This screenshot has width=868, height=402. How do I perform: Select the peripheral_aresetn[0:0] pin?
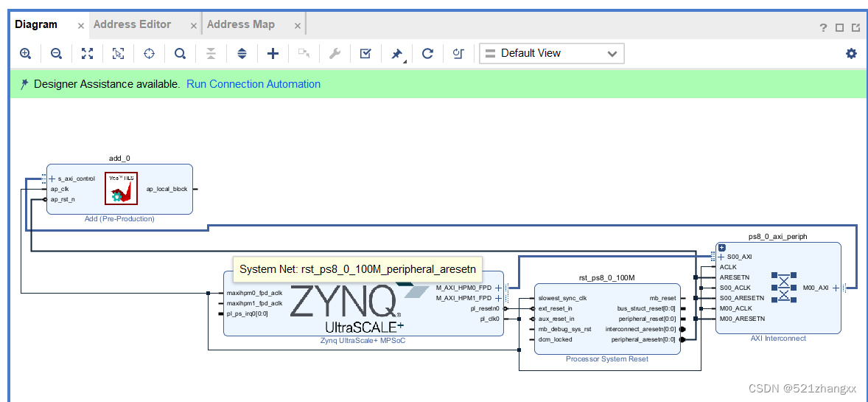click(643, 339)
